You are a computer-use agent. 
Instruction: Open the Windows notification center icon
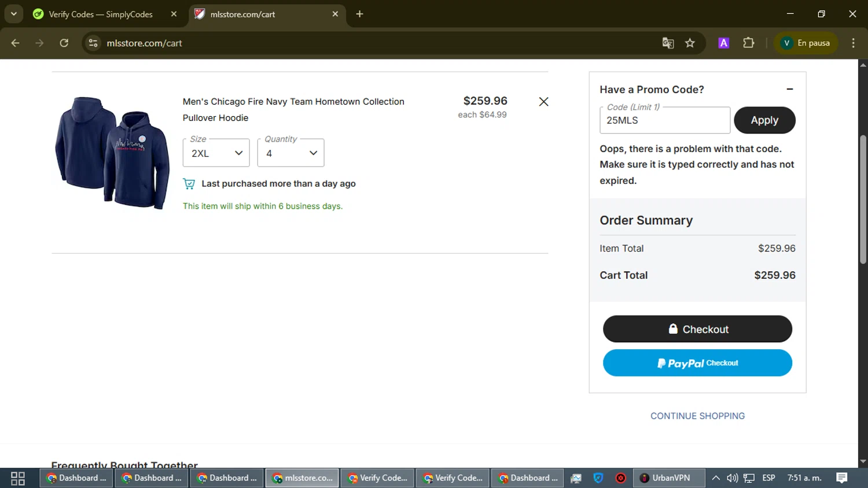point(842,478)
